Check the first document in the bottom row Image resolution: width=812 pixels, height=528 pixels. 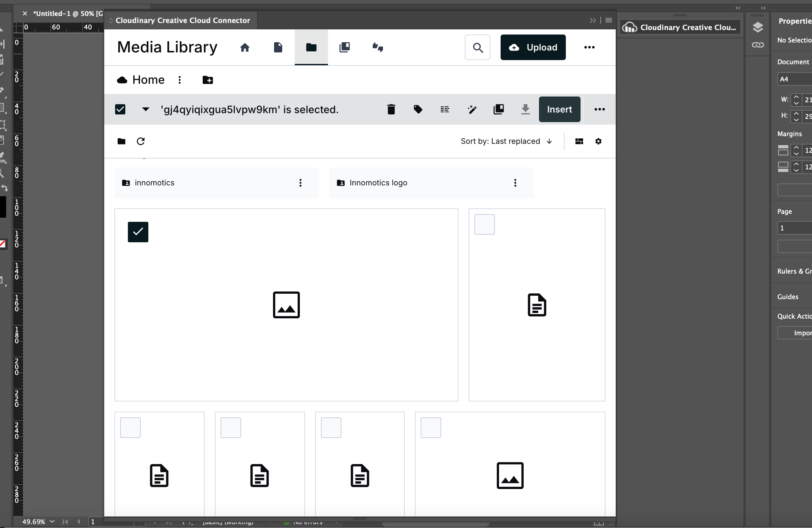point(130,427)
